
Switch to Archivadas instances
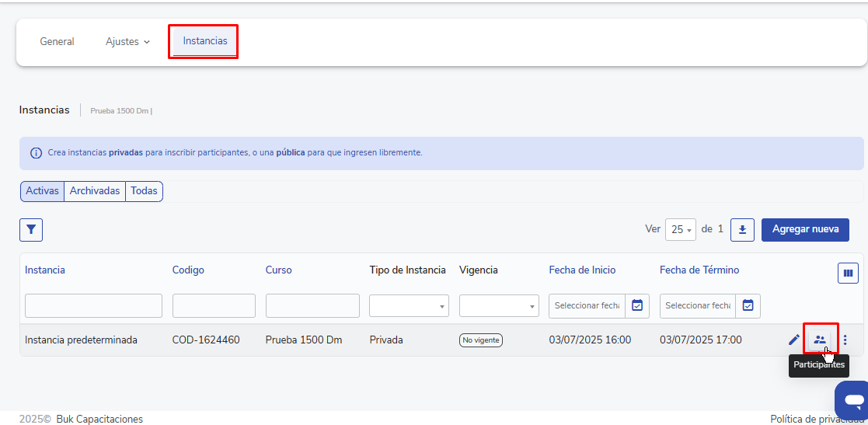[x=95, y=191]
